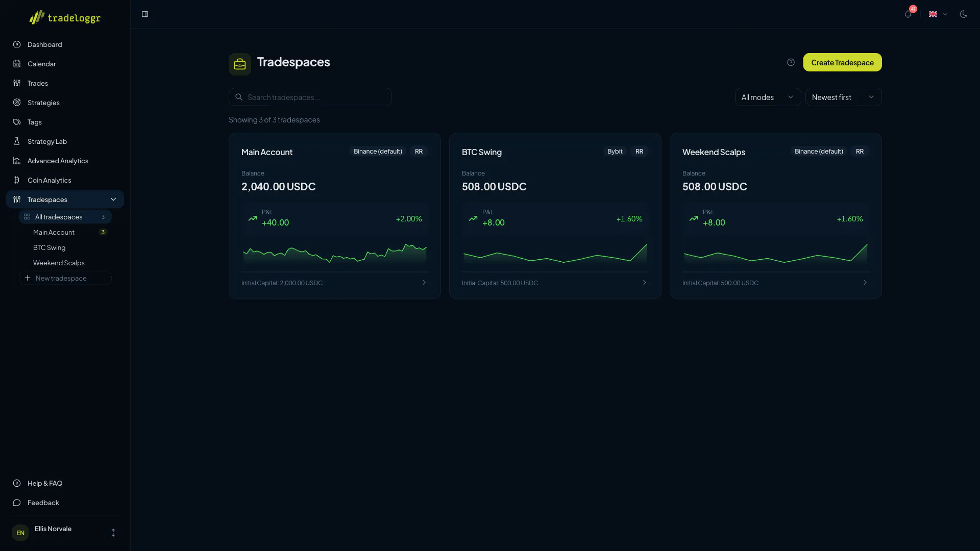Click the BTC Swing card title
This screenshot has width=980, height=551.
pos(481,152)
